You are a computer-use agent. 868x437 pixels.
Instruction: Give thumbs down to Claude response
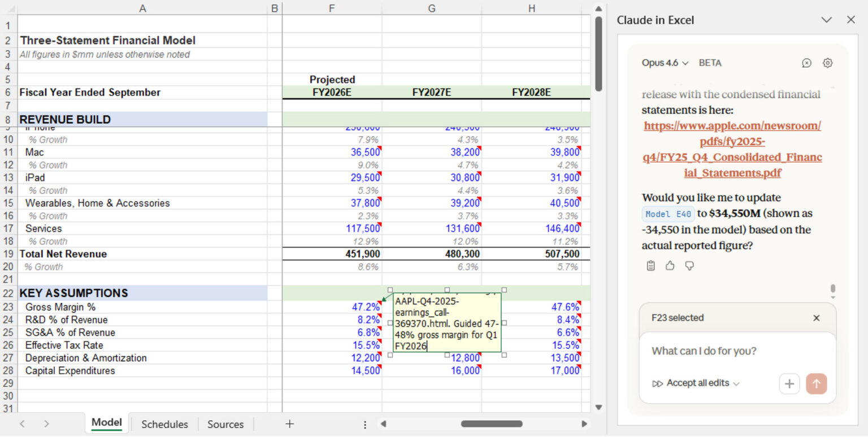coord(689,265)
